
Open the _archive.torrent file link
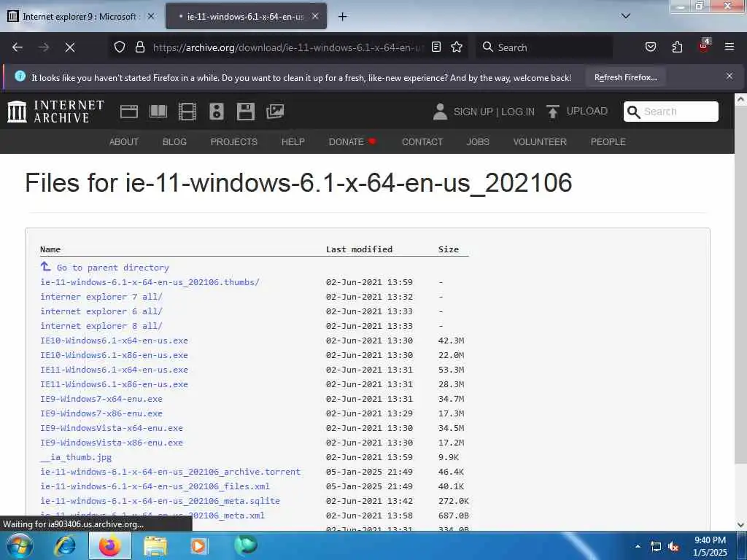pyautogui.click(x=171, y=472)
